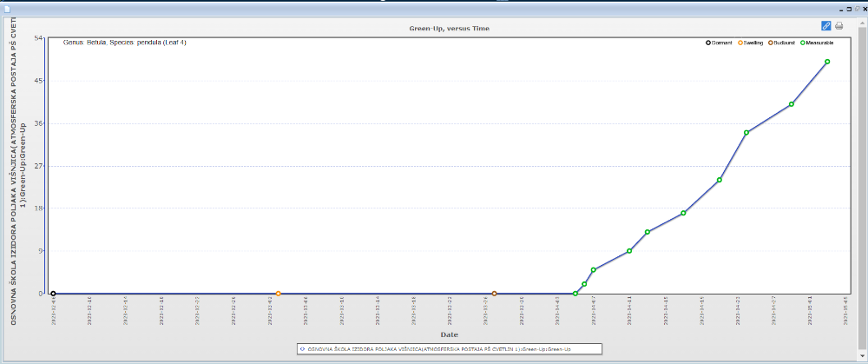
Task: Click the green data point near value 34
Action: [x=746, y=133]
